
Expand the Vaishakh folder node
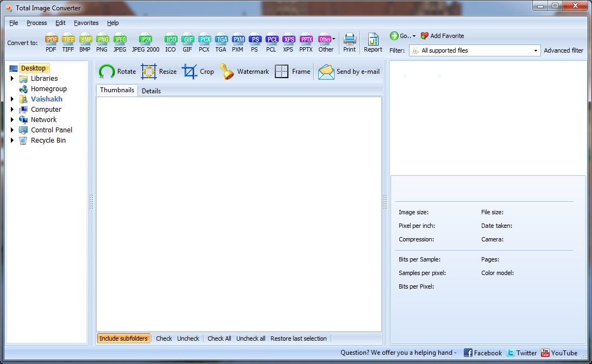tap(12, 99)
